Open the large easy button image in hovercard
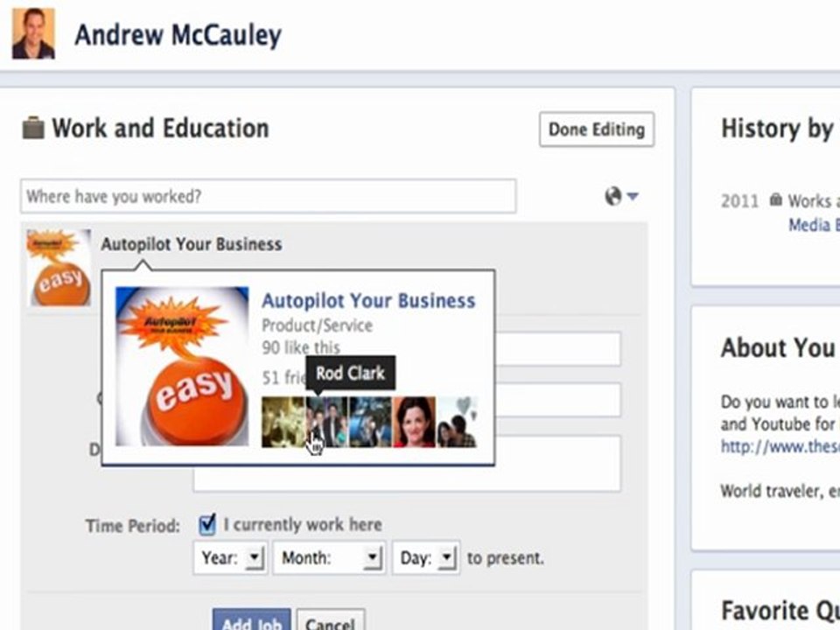The height and width of the screenshot is (630, 840). point(182,367)
